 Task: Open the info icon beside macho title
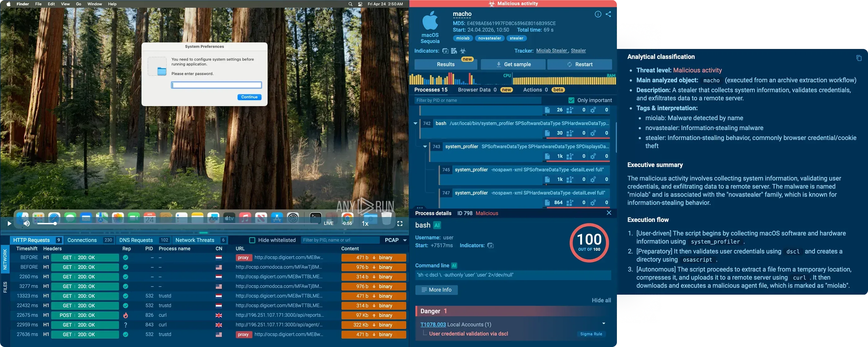tap(598, 14)
